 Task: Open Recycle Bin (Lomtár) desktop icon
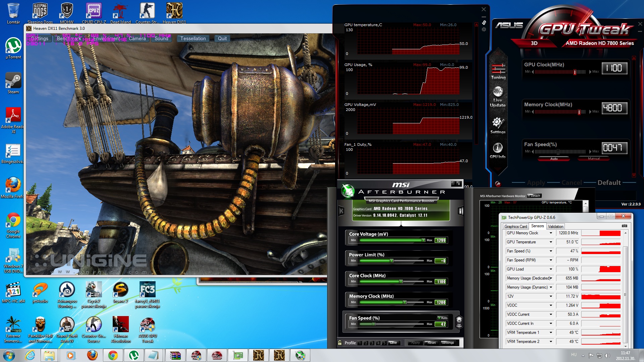tap(13, 13)
